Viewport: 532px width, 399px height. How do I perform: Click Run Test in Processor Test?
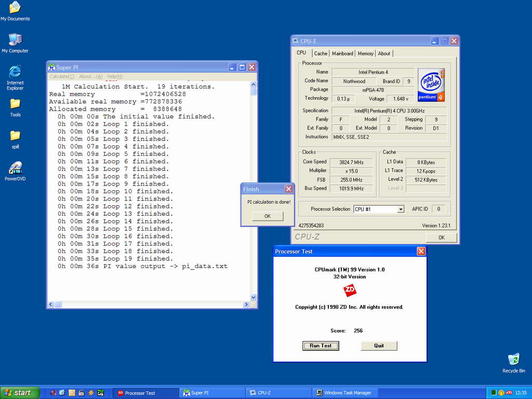321,345
